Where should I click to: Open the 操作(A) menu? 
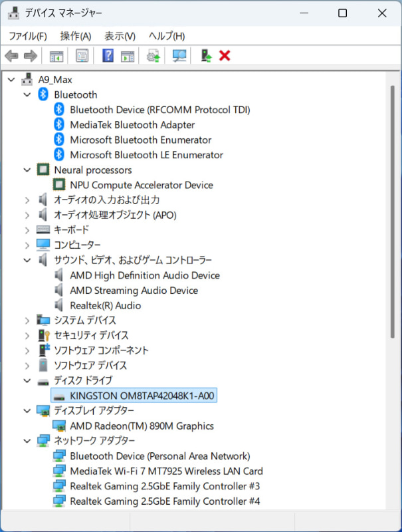click(76, 36)
